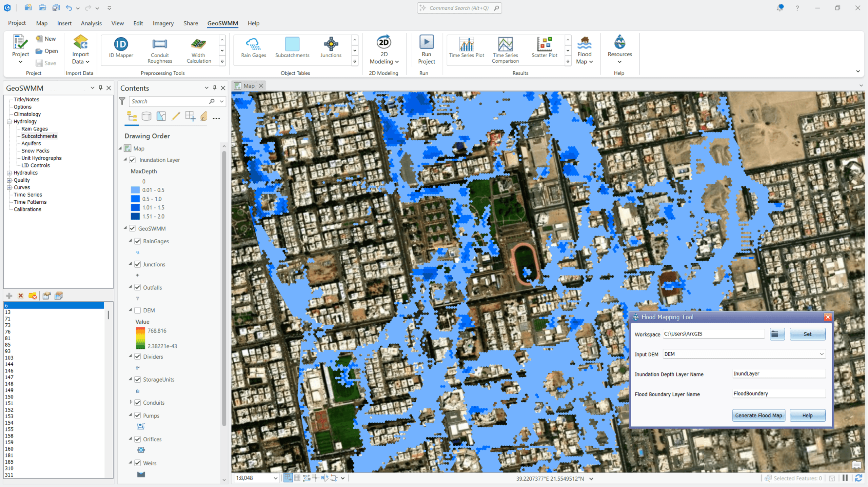Collapse the Hydrology tree node
The width and height of the screenshot is (868, 487).
pos(9,121)
